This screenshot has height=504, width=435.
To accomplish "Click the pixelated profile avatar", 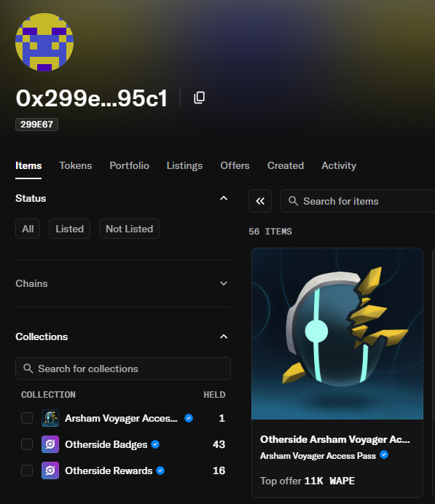I will (44, 42).
